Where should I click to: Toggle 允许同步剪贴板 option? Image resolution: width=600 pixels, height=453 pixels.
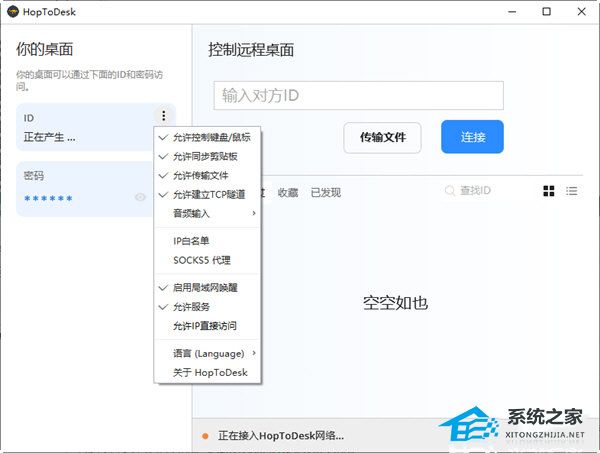click(x=207, y=156)
